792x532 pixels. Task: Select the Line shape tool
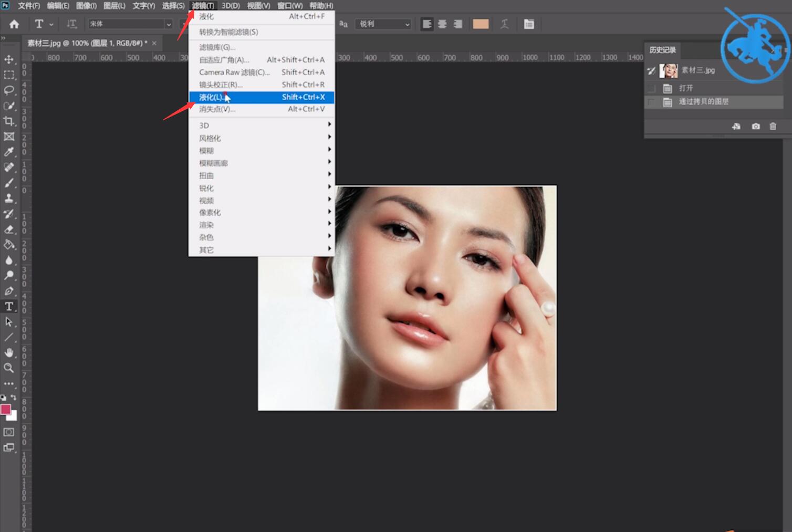click(9, 337)
